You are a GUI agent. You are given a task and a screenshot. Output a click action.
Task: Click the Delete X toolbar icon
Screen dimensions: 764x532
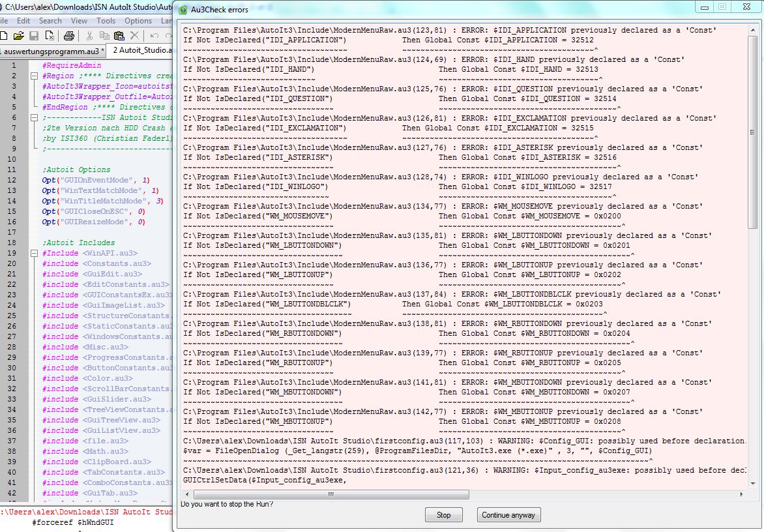click(134, 36)
